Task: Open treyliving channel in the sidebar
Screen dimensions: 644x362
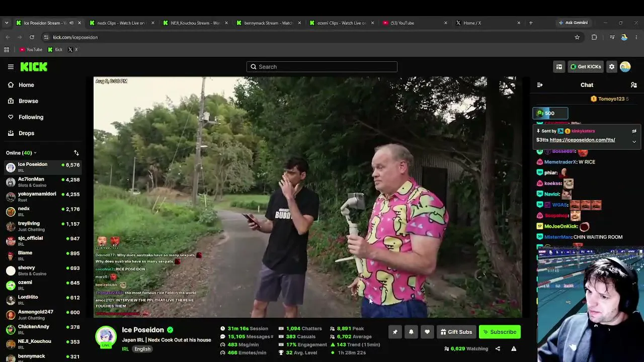Action: pos(43,226)
